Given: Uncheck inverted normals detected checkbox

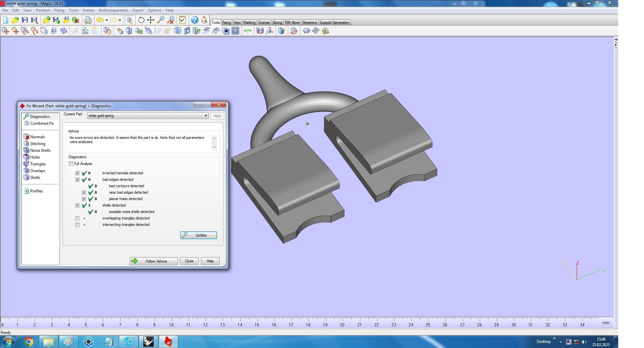Looking at the screenshot, I should pos(77,173).
